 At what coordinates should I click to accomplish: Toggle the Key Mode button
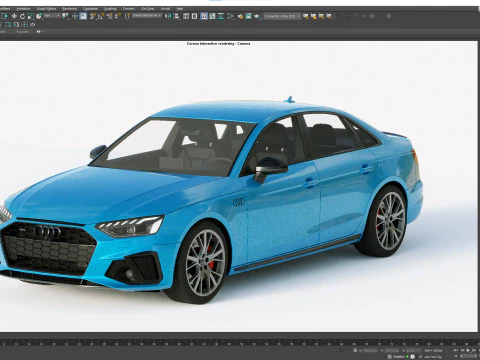tap(456, 356)
